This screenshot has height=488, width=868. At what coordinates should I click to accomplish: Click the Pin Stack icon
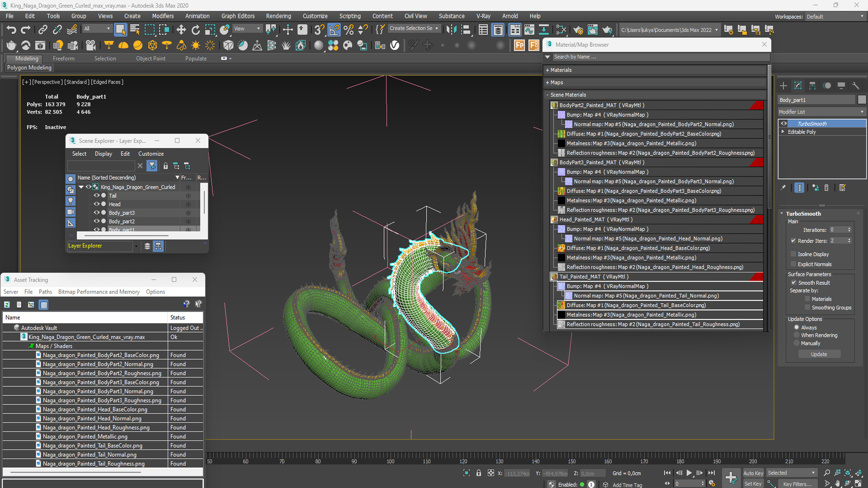pyautogui.click(x=783, y=188)
